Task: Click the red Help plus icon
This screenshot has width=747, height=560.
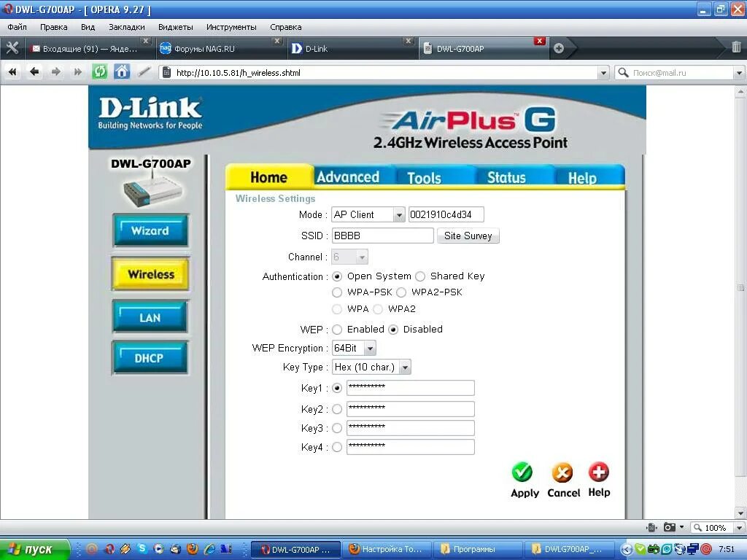Action: click(x=598, y=472)
